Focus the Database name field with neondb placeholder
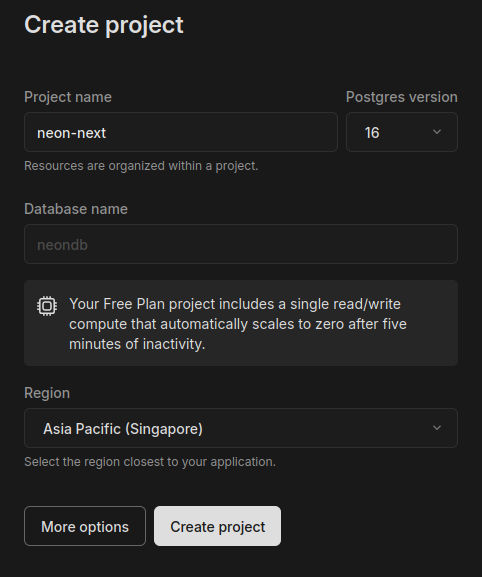The width and height of the screenshot is (482, 577). [241, 244]
